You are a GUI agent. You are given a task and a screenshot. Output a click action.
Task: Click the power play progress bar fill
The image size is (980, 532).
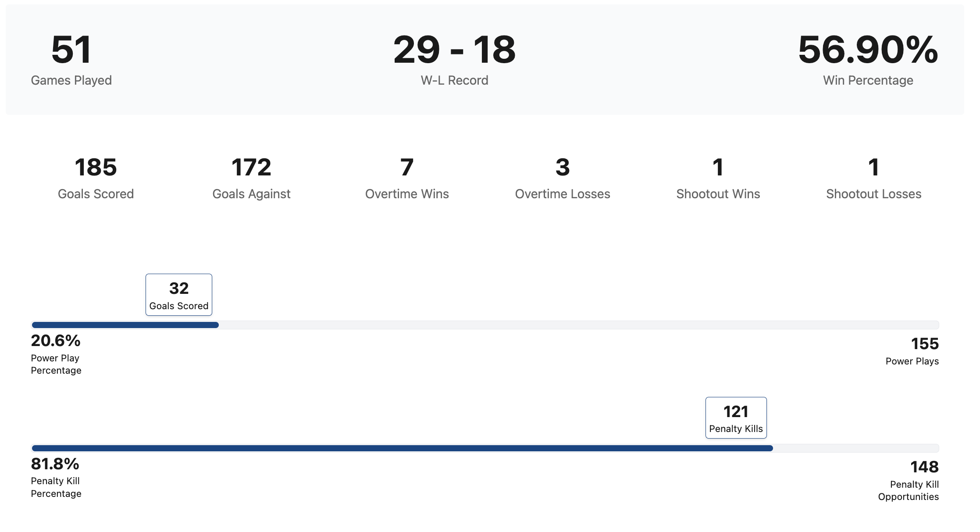[125, 325]
